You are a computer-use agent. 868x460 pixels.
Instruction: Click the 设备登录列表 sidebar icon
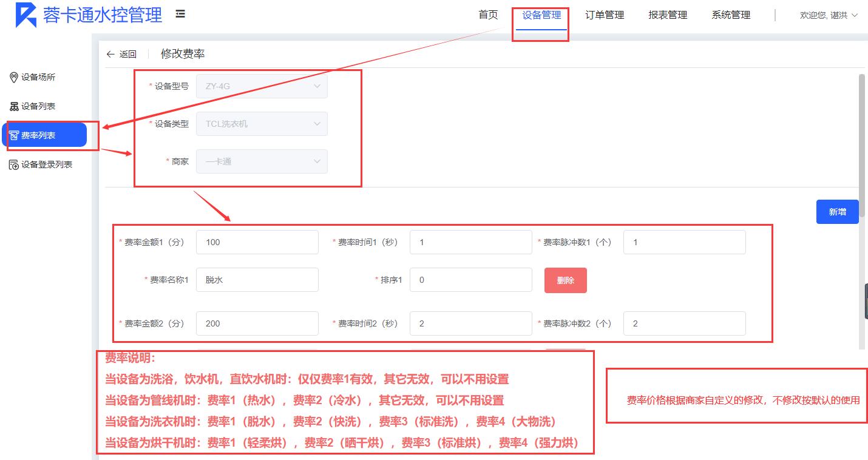point(13,164)
